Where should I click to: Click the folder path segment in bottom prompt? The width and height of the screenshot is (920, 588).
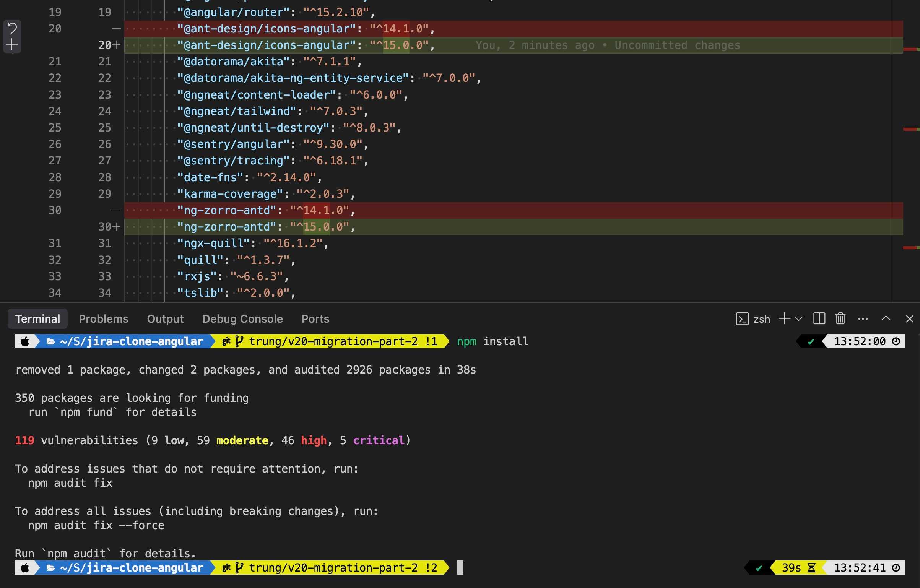[125, 568]
